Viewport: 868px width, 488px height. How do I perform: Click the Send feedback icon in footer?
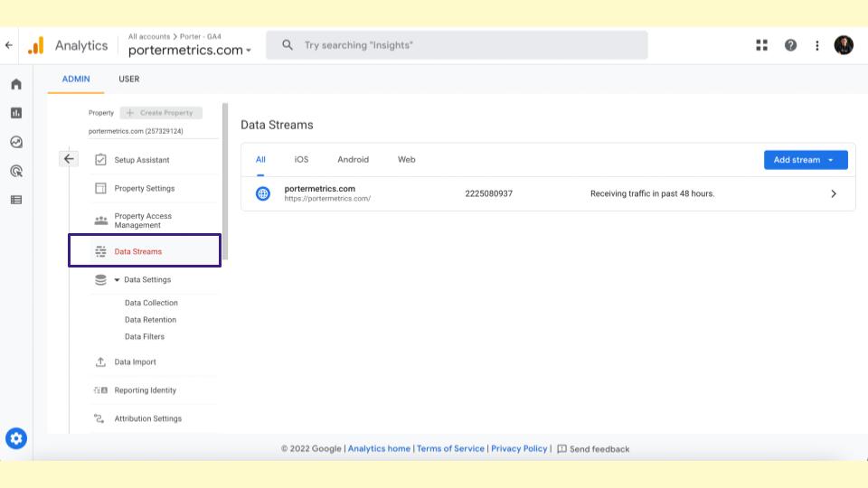point(561,449)
